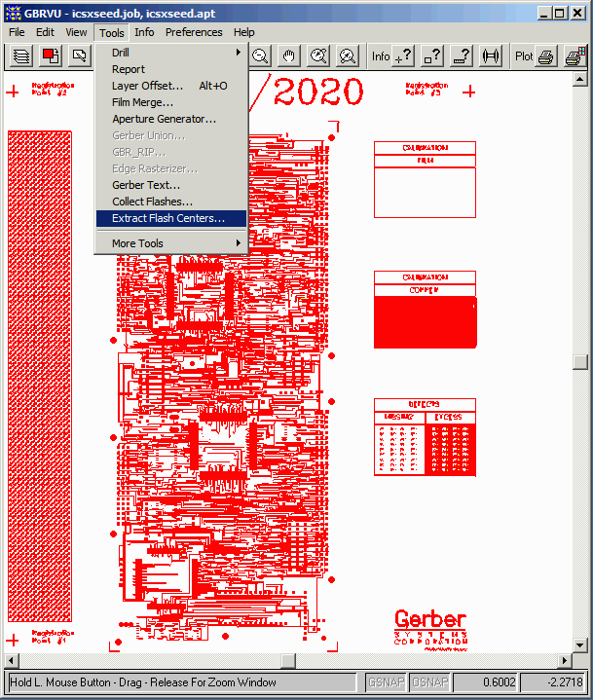Open the Help menu
The width and height of the screenshot is (593, 700).
pyautogui.click(x=244, y=32)
